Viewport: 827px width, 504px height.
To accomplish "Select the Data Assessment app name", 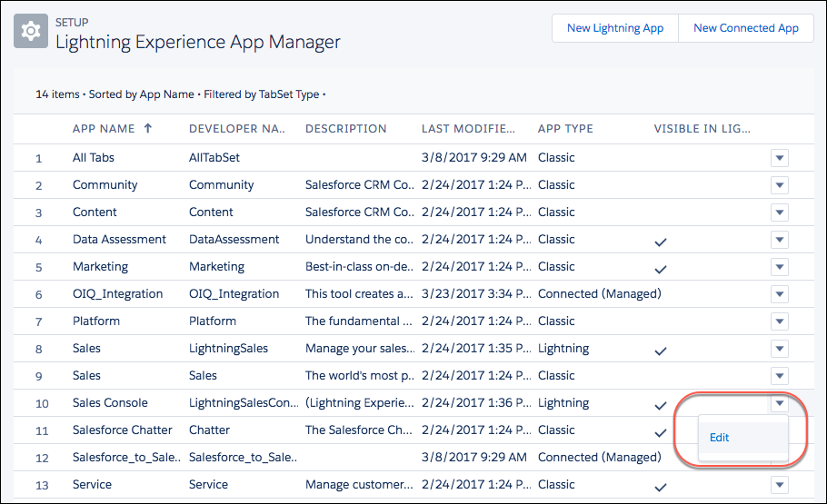I will pos(119,240).
